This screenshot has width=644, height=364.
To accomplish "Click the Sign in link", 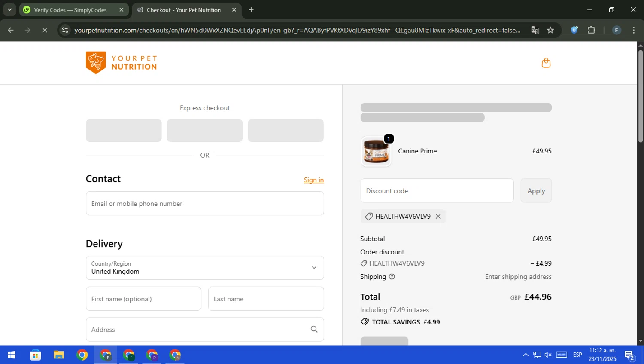I will point(313,180).
